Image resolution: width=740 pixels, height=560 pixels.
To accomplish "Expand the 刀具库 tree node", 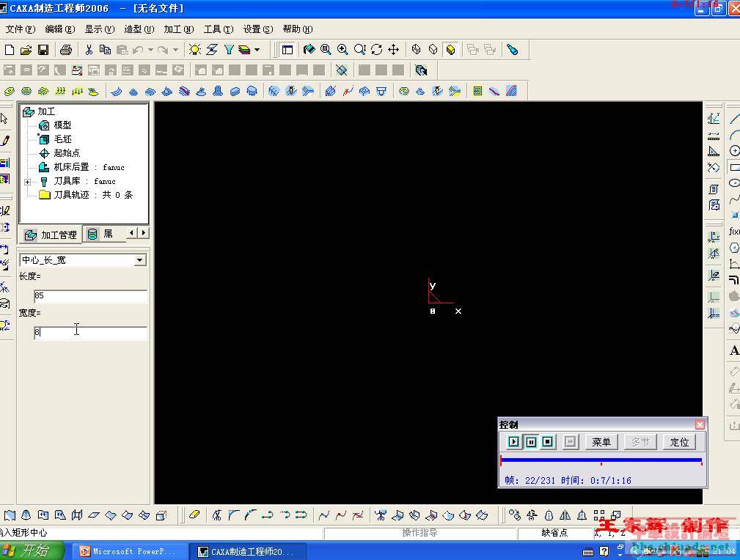I will [27, 182].
